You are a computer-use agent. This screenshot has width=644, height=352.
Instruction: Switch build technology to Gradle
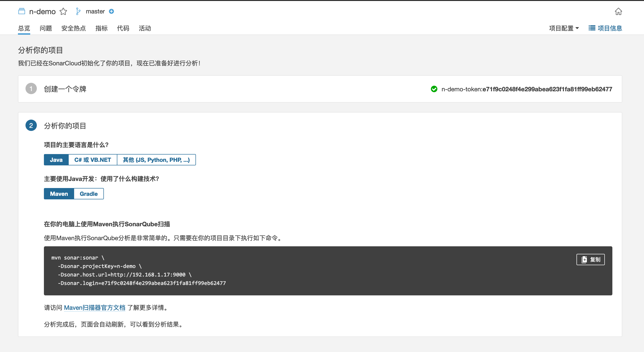(x=89, y=194)
